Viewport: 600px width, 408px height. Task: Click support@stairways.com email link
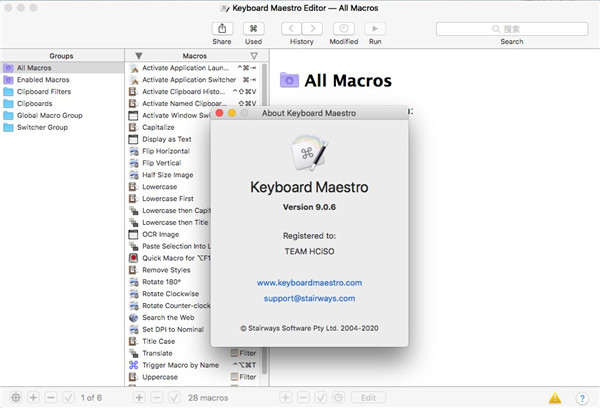[309, 298]
